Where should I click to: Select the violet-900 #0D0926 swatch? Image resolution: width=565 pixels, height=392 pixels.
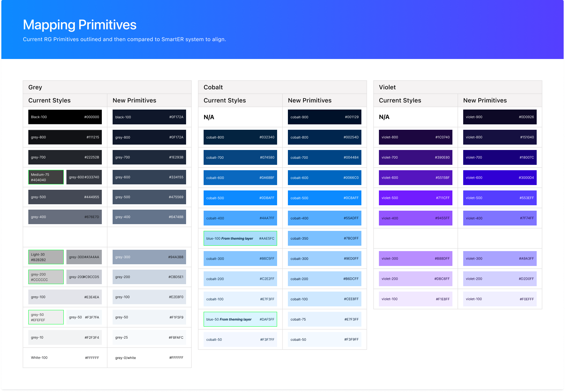pyautogui.click(x=500, y=117)
